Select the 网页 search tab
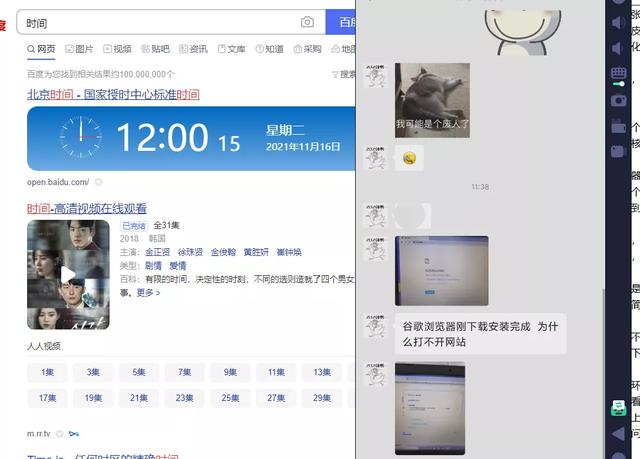 (x=41, y=49)
